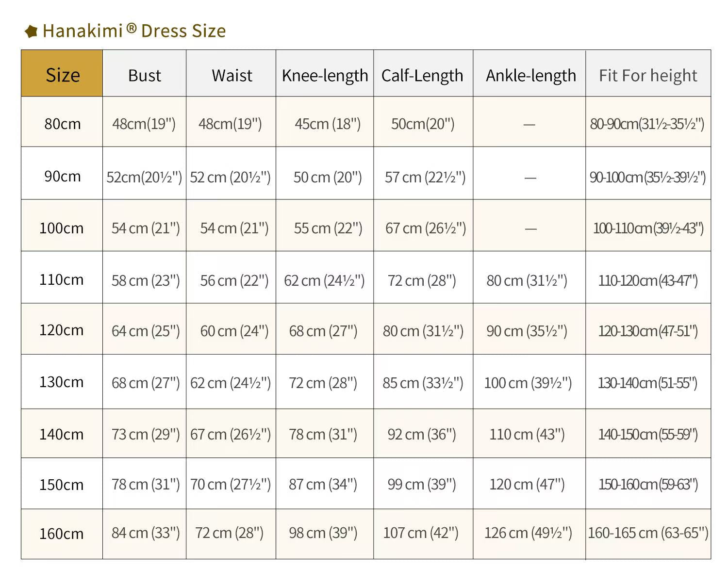This screenshot has height=586, width=728.
Task: Click the Hanakimi Dress Size title
Action: pyautogui.click(x=134, y=31)
